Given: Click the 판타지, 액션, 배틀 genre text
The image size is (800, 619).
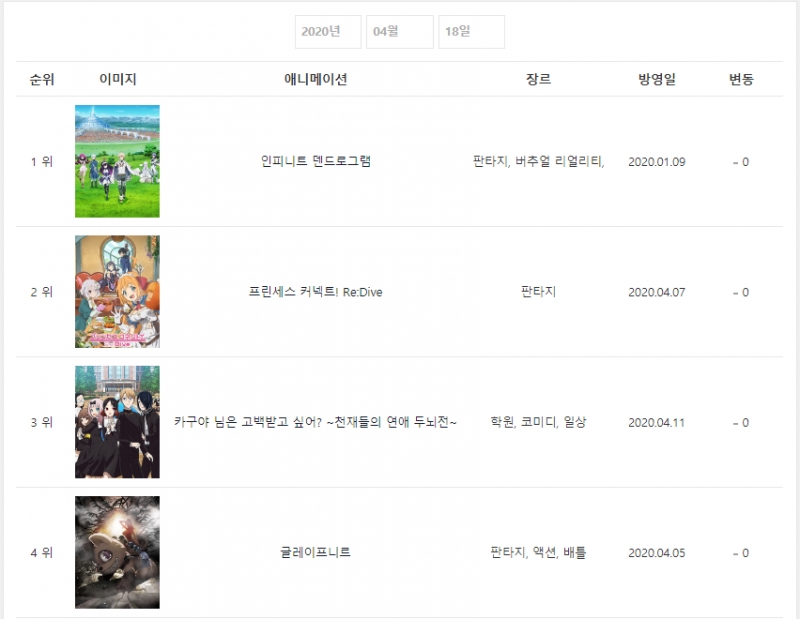Looking at the screenshot, I should (x=538, y=552).
